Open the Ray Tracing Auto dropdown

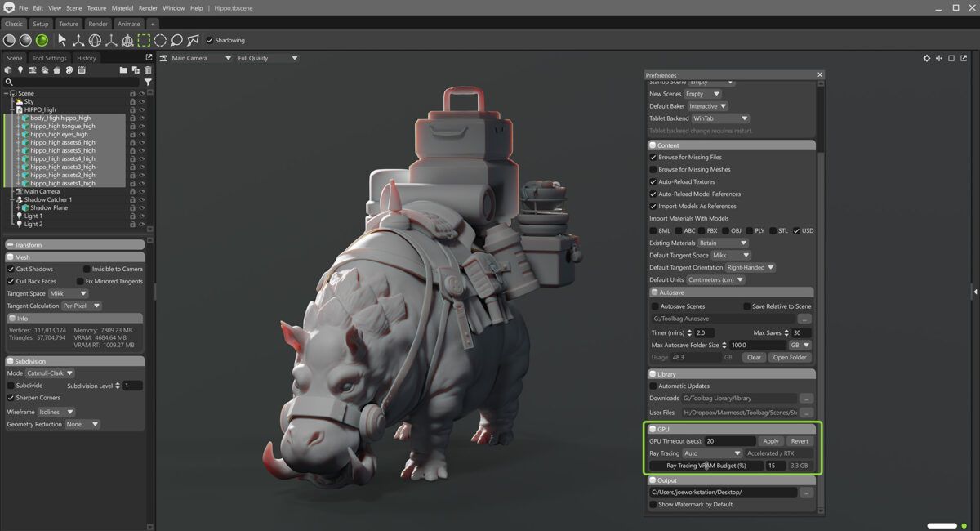click(712, 453)
